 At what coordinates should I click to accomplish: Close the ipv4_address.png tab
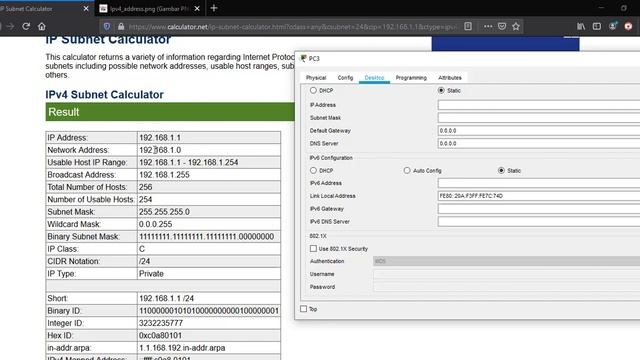(197, 9)
